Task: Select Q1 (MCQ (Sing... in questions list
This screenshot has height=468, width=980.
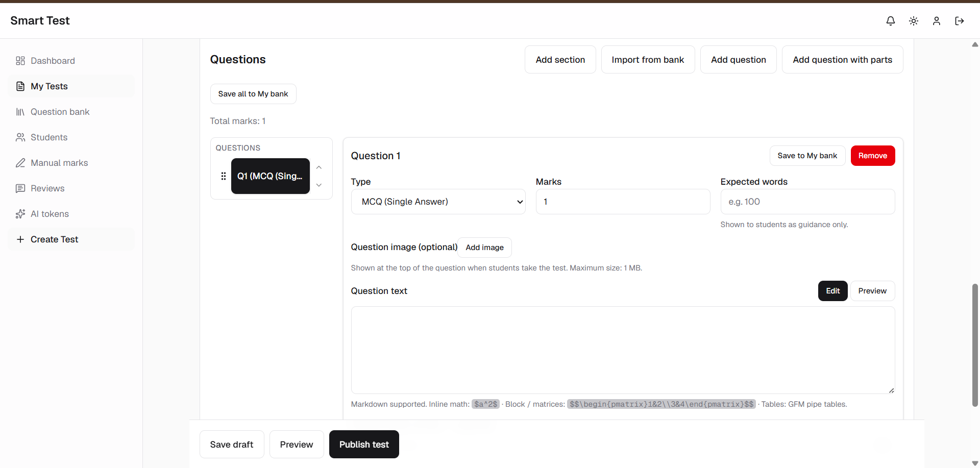Action: [x=271, y=176]
